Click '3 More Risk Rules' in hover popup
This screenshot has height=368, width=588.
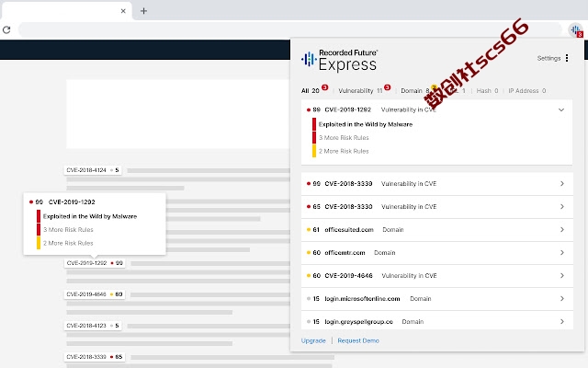click(68, 229)
